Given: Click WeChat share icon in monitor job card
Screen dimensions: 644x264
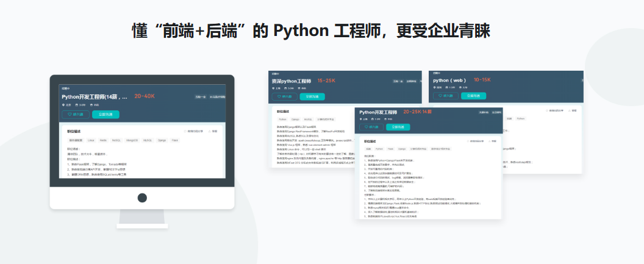Looking at the screenshot, I should (x=185, y=131).
